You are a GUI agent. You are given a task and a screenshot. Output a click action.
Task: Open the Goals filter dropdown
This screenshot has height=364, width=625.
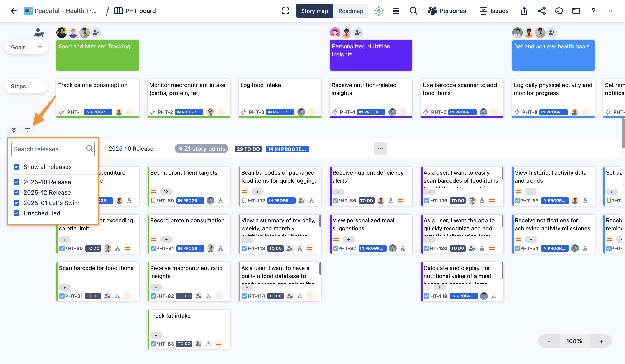(40, 47)
